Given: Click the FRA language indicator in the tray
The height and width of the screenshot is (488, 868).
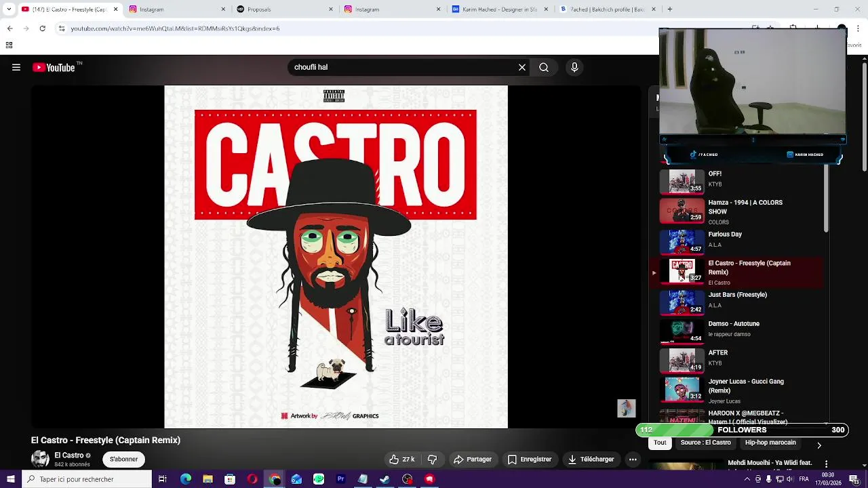Looking at the screenshot, I should pyautogui.click(x=804, y=479).
